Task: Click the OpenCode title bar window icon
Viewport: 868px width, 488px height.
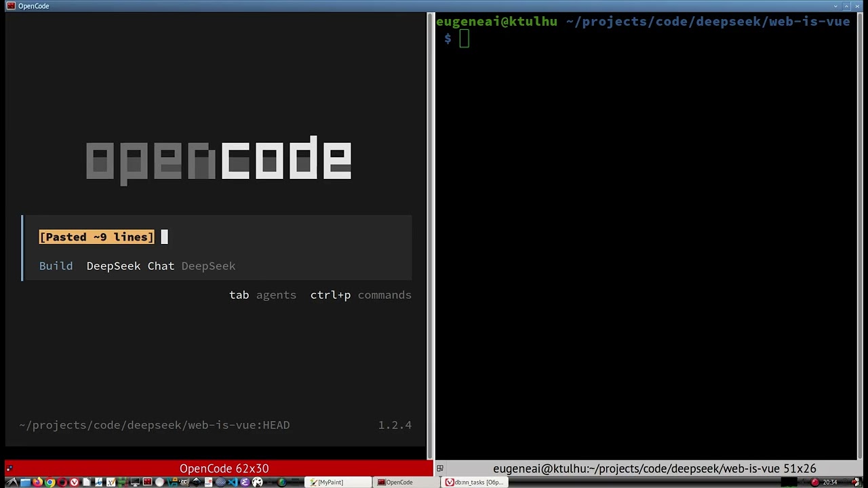Action: pyautogui.click(x=11, y=6)
